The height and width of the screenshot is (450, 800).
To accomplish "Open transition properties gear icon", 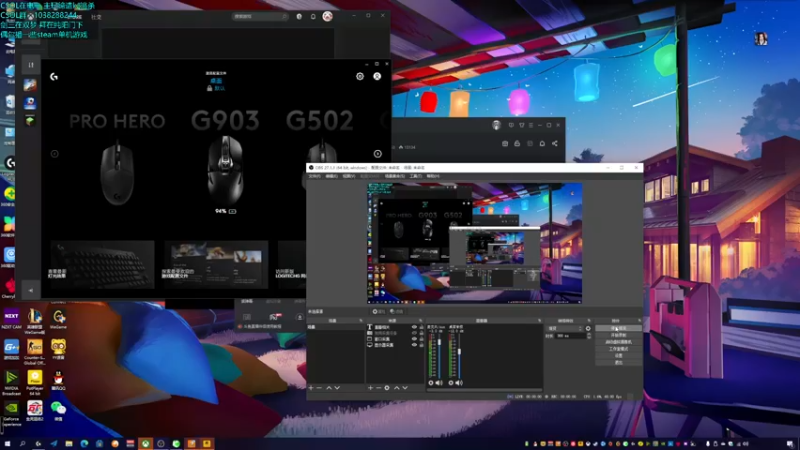I will pos(588,328).
